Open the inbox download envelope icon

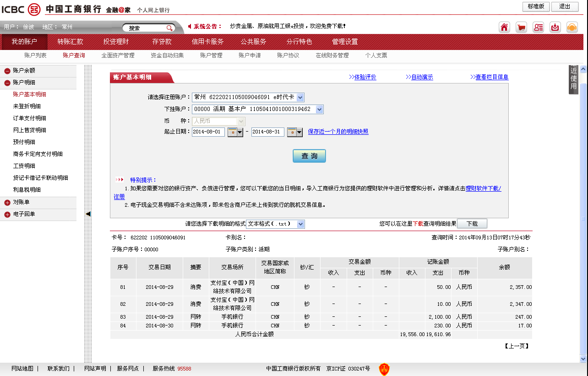pyautogui.click(x=555, y=28)
